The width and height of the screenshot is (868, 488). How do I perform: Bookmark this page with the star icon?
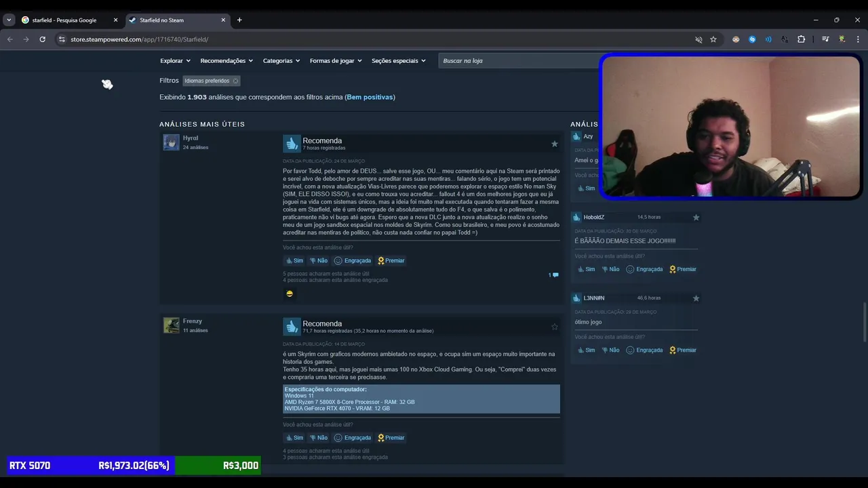click(713, 39)
